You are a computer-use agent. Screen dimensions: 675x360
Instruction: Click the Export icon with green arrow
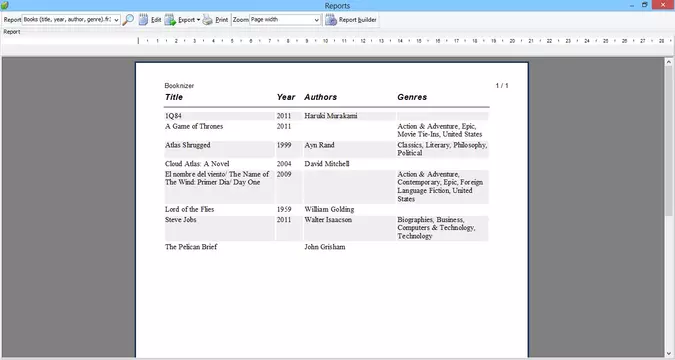coord(170,20)
